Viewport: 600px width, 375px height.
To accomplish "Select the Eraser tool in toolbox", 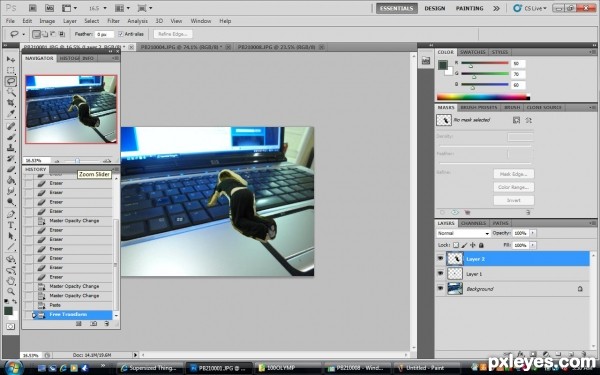I will (x=11, y=170).
